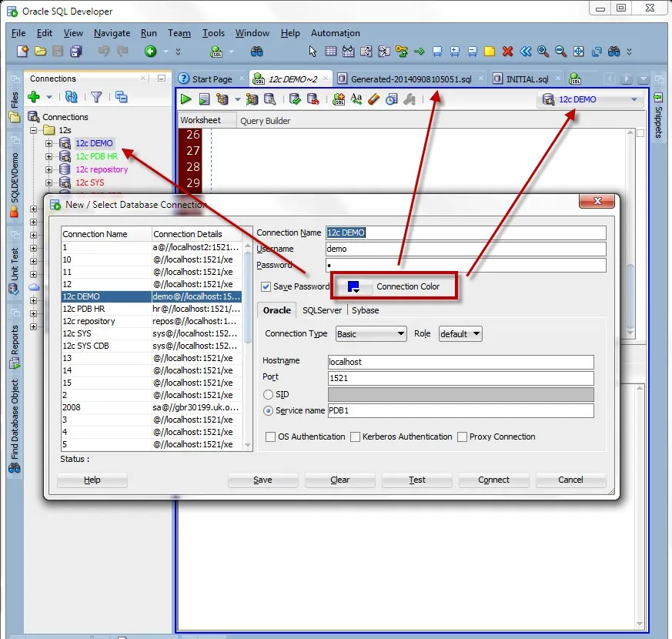The height and width of the screenshot is (639, 672).
Task: Open the Navigate menu
Action: [x=112, y=33]
